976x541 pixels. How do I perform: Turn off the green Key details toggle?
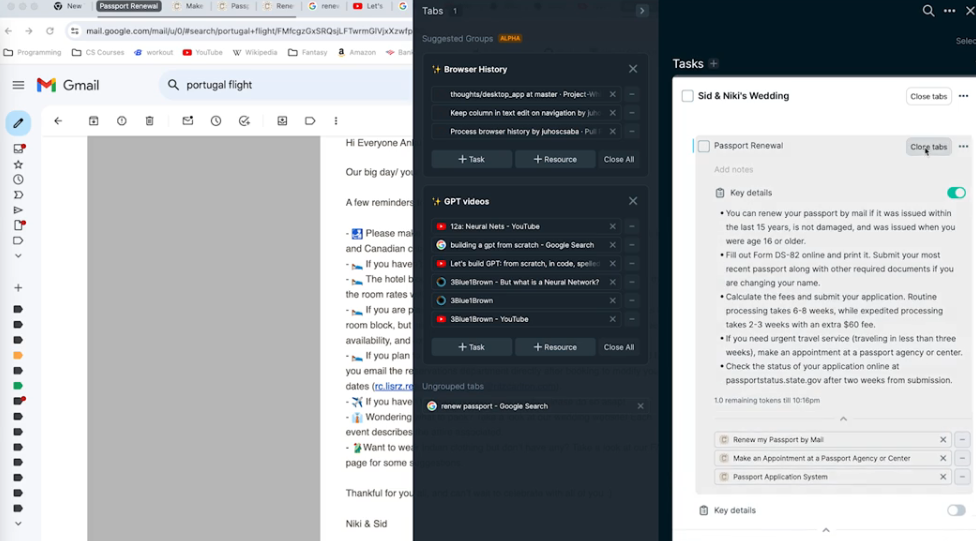[x=956, y=193]
